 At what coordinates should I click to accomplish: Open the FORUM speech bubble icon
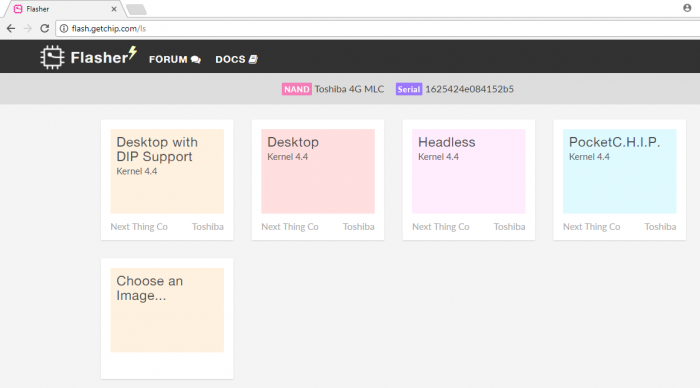point(196,59)
